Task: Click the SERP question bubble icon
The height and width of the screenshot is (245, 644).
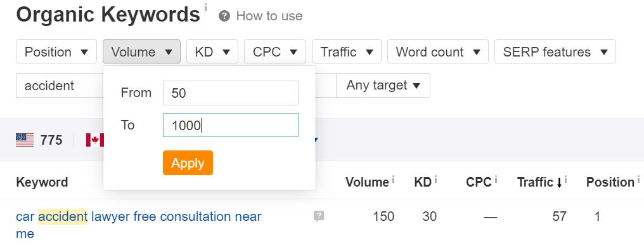Action: coord(319,216)
